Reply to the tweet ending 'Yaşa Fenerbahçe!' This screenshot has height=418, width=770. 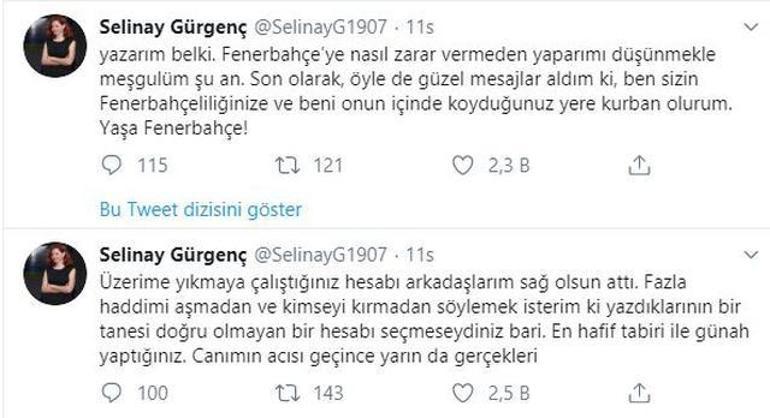pyautogui.click(x=110, y=166)
